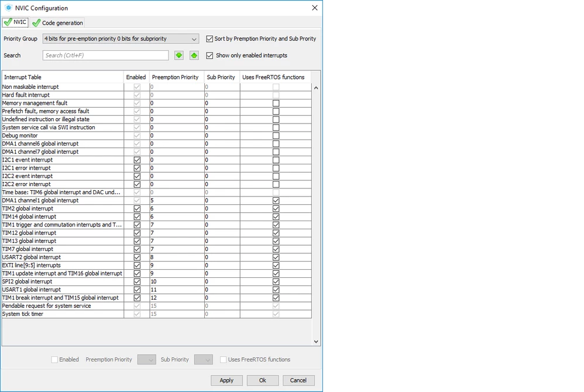This screenshot has height=392, width=584.
Task: Switch to the NVIC tab
Action: click(x=15, y=22)
